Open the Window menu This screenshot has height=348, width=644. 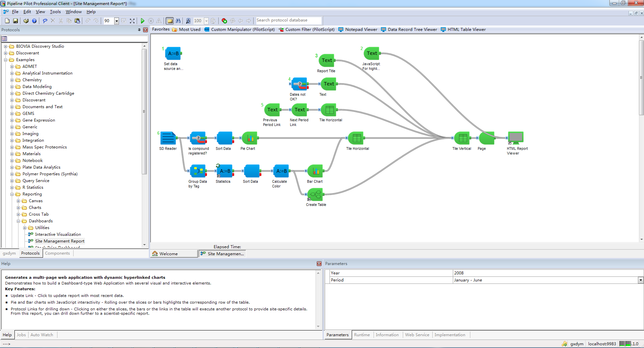tap(74, 12)
